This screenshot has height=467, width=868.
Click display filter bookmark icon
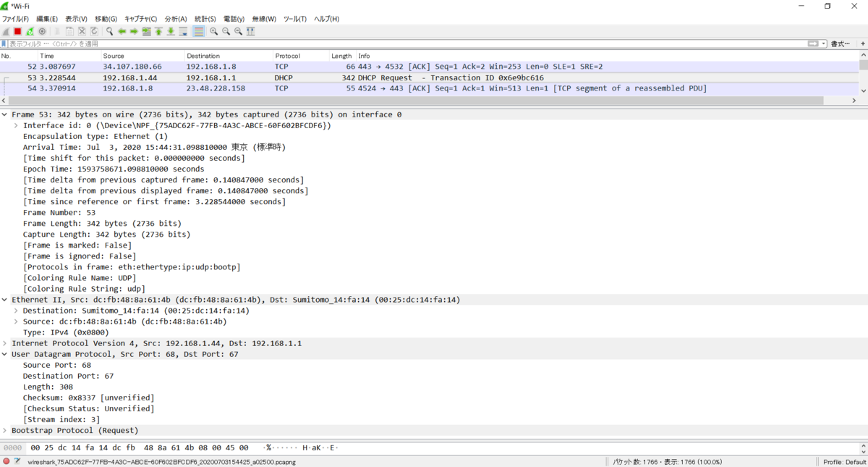[4, 43]
